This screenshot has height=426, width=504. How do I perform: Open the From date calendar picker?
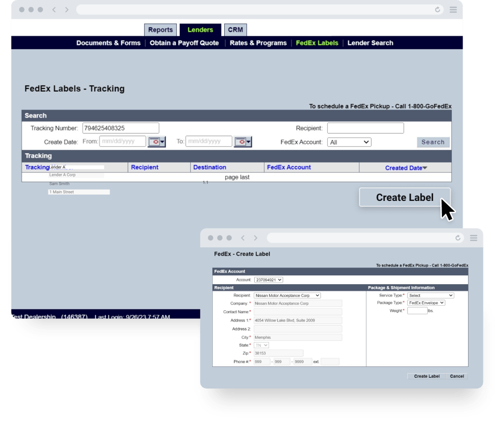point(157,142)
